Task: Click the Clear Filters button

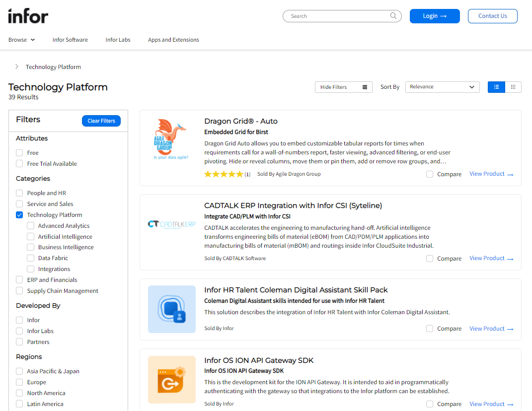Action: (x=101, y=121)
